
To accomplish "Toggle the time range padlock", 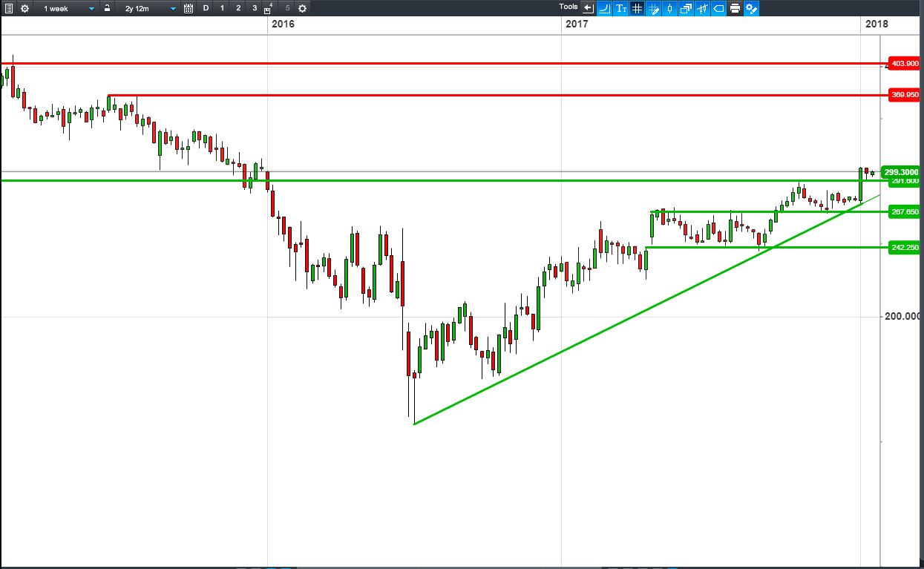I will 107,8.
